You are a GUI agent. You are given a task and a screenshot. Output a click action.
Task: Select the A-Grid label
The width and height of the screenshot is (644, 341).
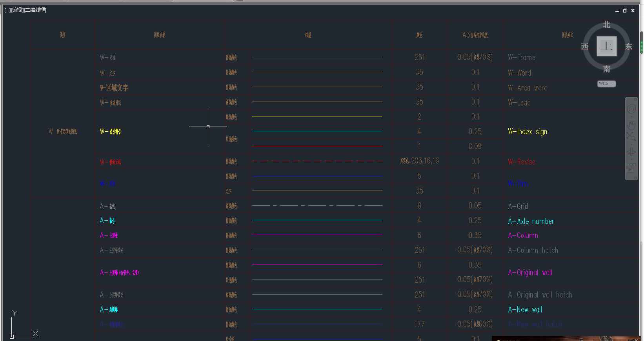click(518, 206)
